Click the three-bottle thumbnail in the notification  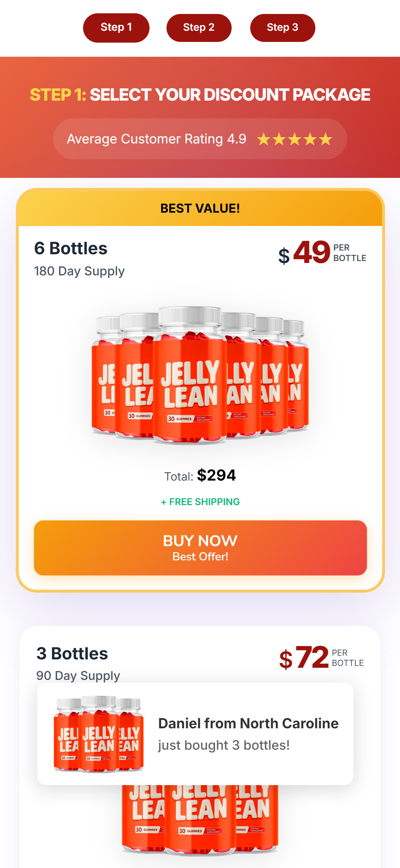[99, 734]
